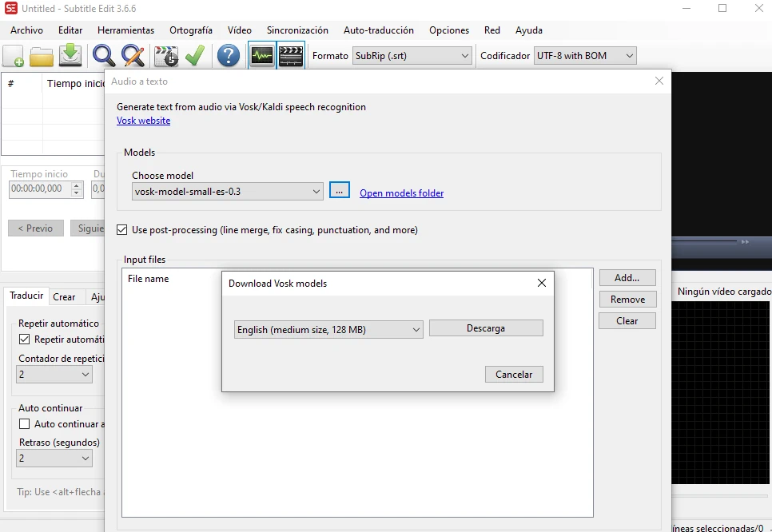
Task: Uncheck Repetir automático checkbox
Action: [25, 339]
